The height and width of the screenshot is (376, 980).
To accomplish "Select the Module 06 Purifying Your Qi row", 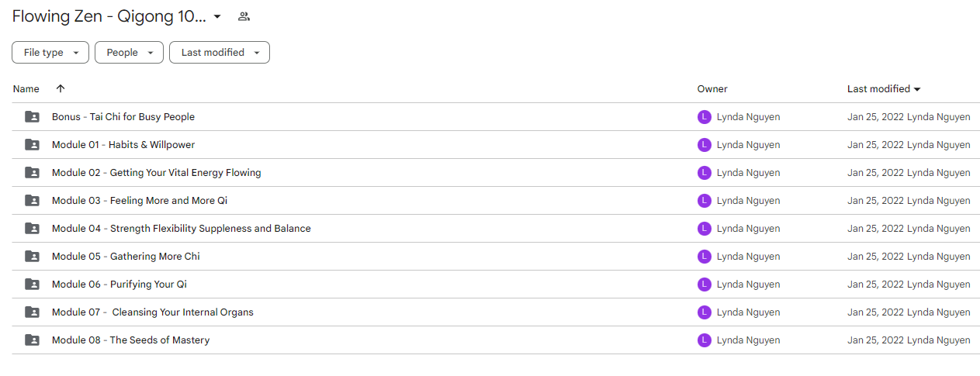I will [x=496, y=285].
